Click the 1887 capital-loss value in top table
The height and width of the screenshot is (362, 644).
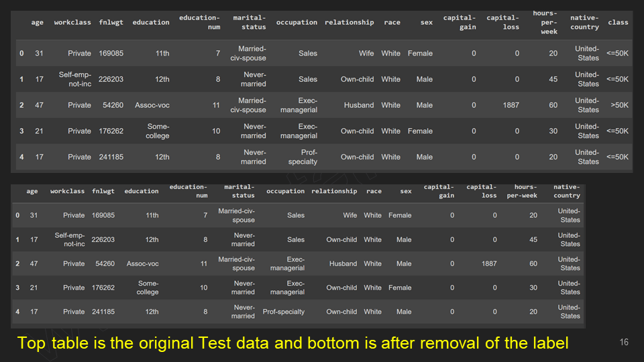click(x=510, y=105)
